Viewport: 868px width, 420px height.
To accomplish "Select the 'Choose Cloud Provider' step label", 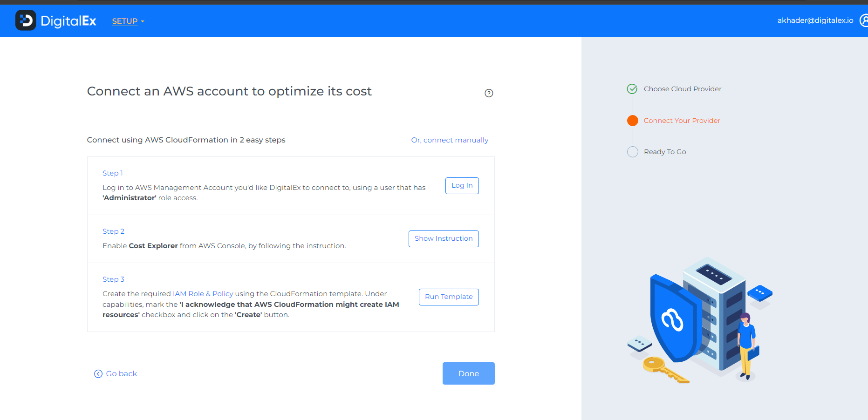I will [x=683, y=89].
